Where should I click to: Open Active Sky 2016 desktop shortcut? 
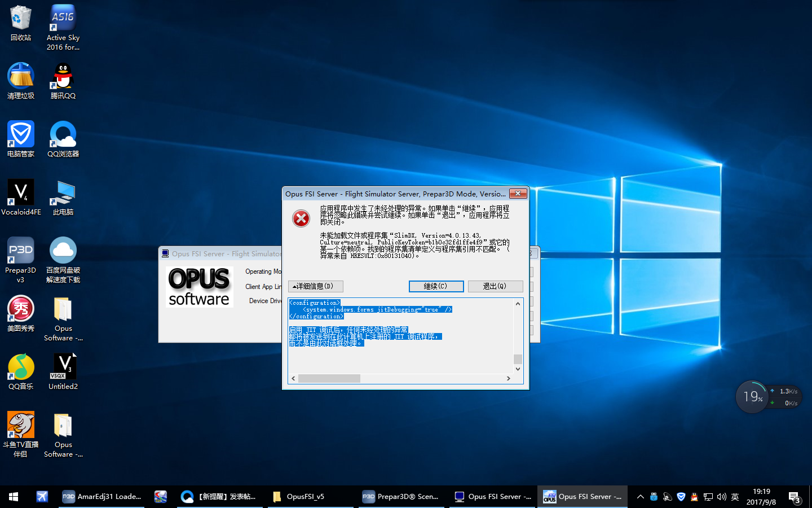click(x=63, y=19)
